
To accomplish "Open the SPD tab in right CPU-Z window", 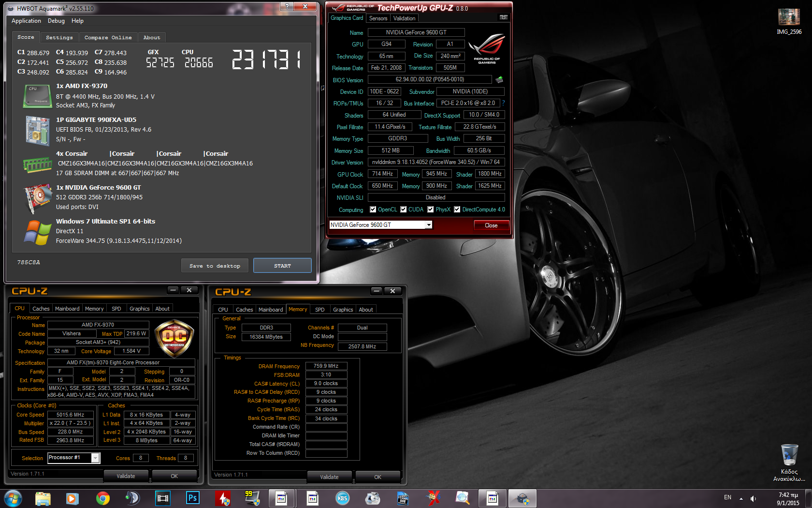I will click(x=319, y=310).
